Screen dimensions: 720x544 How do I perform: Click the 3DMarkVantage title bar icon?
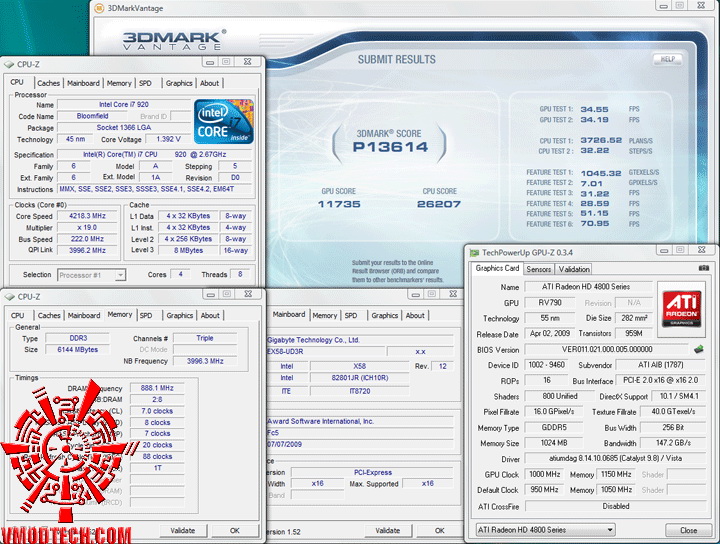pyautogui.click(x=99, y=8)
